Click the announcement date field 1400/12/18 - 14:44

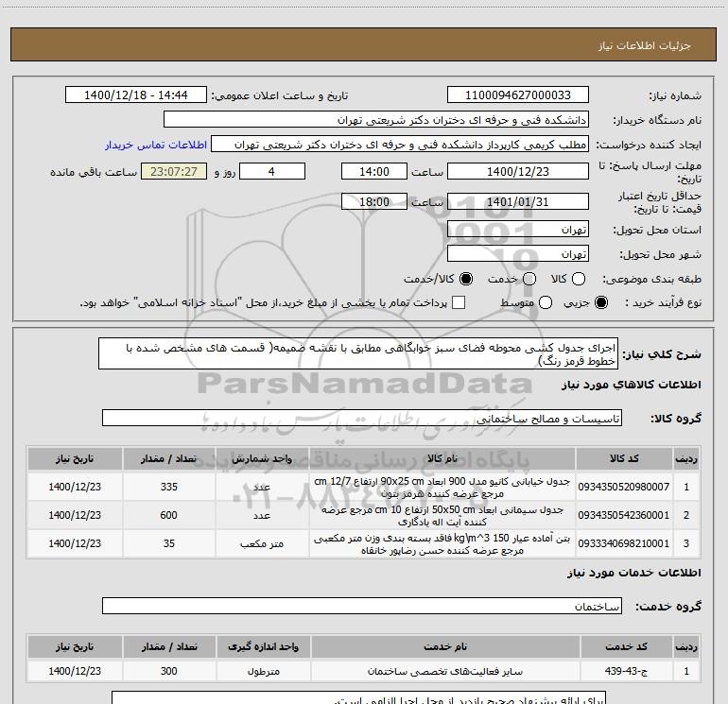(136, 95)
